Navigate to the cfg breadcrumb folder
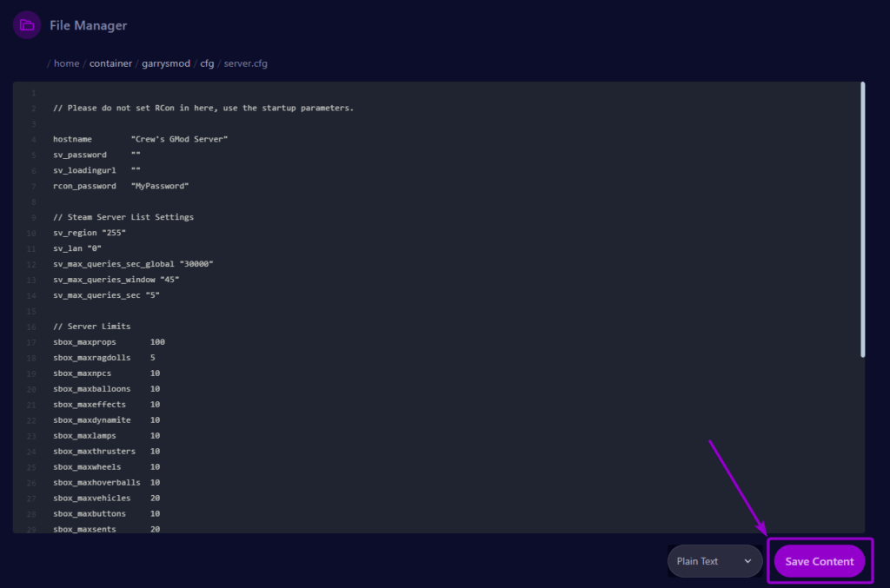The width and height of the screenshot is (890, 588). pyautogui.click(x=207, y=63)
